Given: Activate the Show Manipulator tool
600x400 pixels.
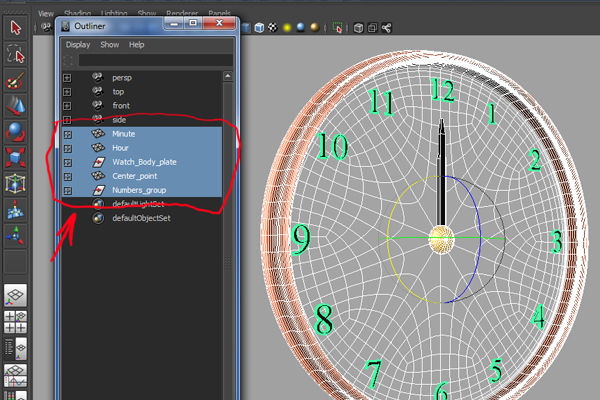Looking at the screenshot, I should [x=15, y=235].
